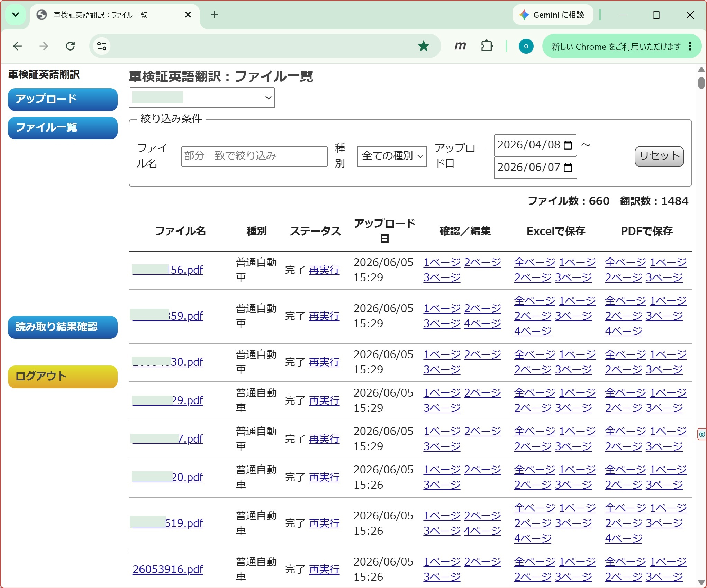Viewport: 707px width, 588px height.
Task: Save all pages to Excel for 20.pdf
Action: [x=535, y=470]
